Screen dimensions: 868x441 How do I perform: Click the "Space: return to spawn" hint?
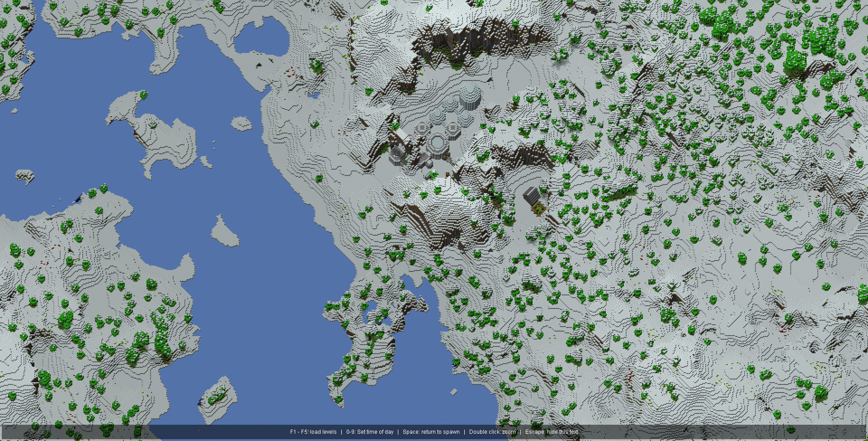[431, 432]
